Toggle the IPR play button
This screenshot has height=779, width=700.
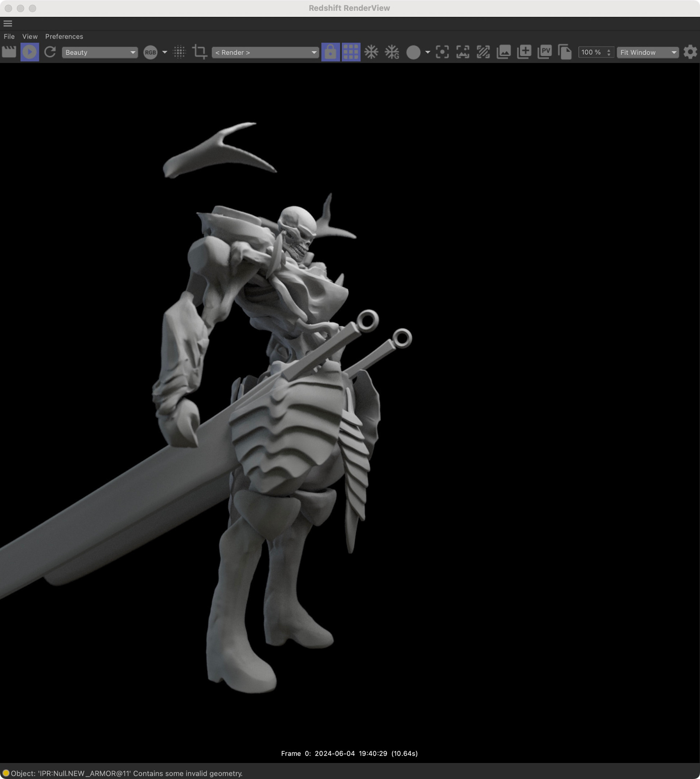(30, 52)
